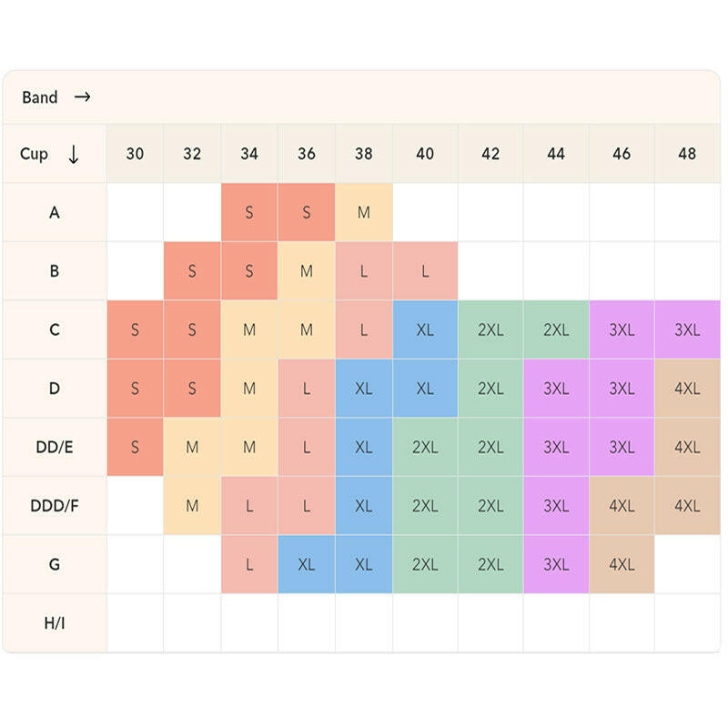The image size is (728, 728).
Task: Click the band 40 column header
Action: tap(425, 154)
